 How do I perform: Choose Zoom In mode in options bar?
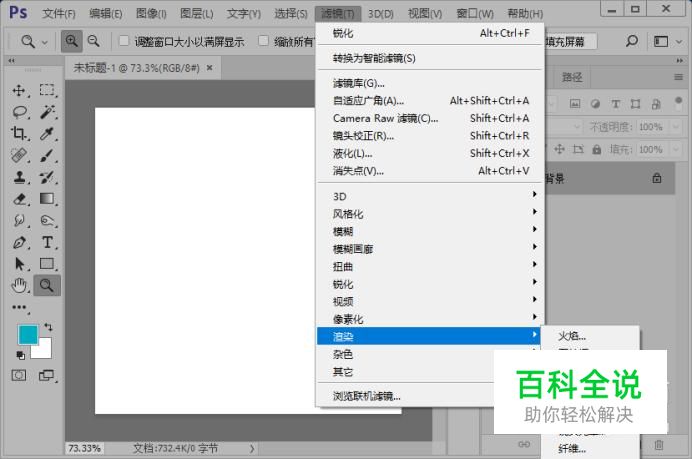click(x=71, y=41)
